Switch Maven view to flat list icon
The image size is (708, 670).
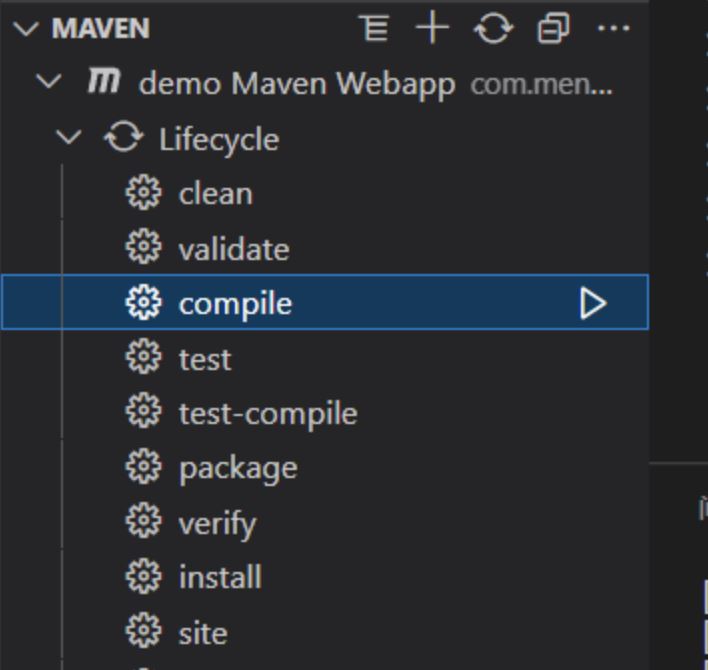click(374, 28)
